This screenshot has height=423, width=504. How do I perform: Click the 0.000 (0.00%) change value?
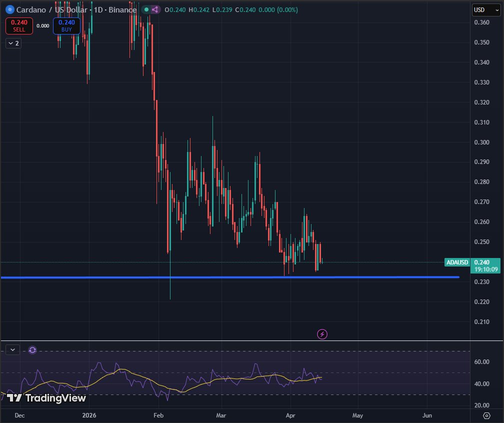click(278, 10)
